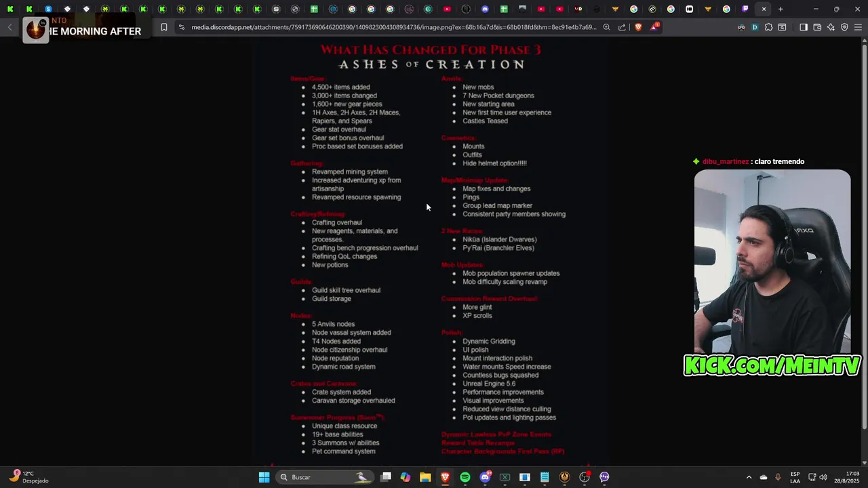Click the 'Hide helmet option!!!!!!' text

coord(494,163)
